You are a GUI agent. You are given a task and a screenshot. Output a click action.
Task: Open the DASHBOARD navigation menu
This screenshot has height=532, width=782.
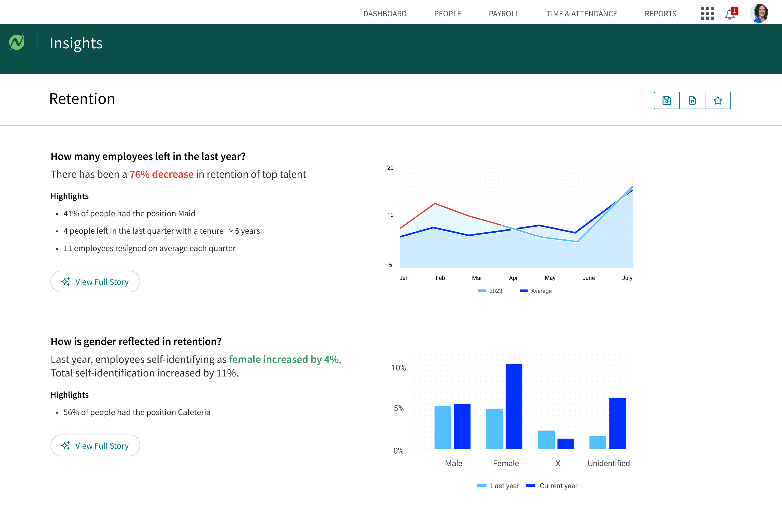(x=385, y=13)
